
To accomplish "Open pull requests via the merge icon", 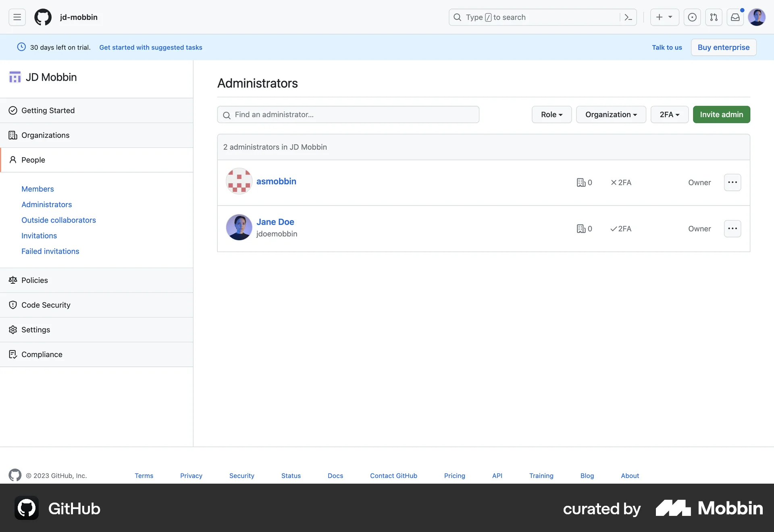I will coord(714,17).
